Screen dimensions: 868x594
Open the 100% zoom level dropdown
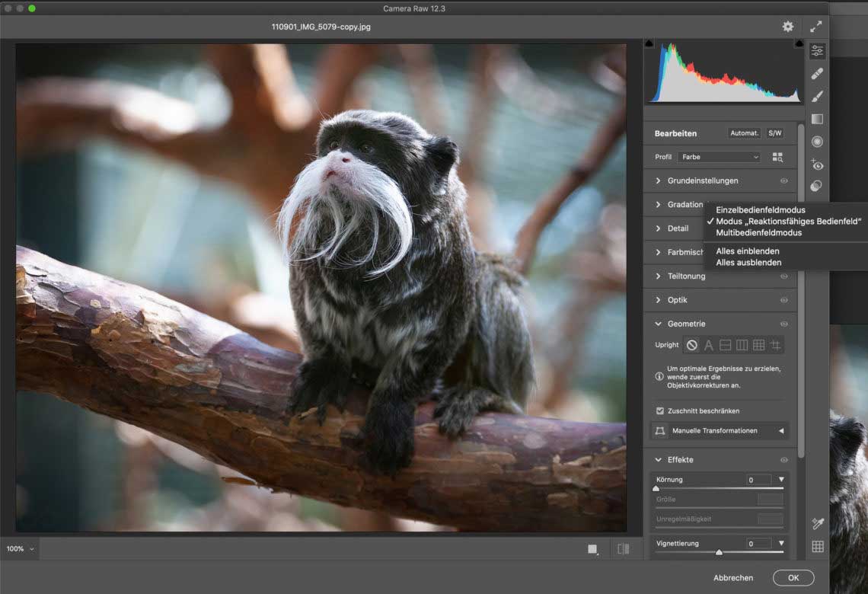pos(21,548)
